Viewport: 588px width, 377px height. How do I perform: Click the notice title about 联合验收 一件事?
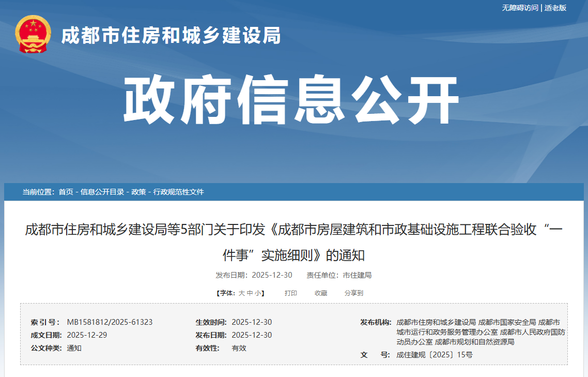click(x=294, y=238)
